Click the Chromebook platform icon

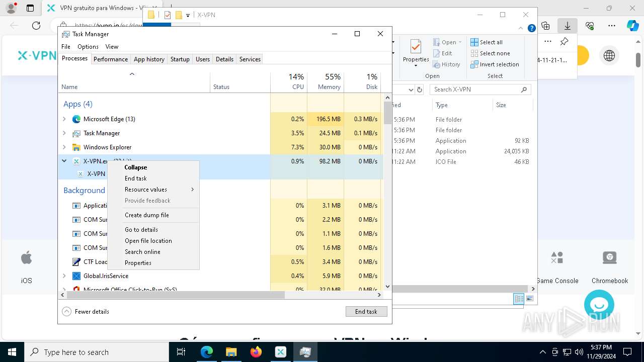click(610, 258)
